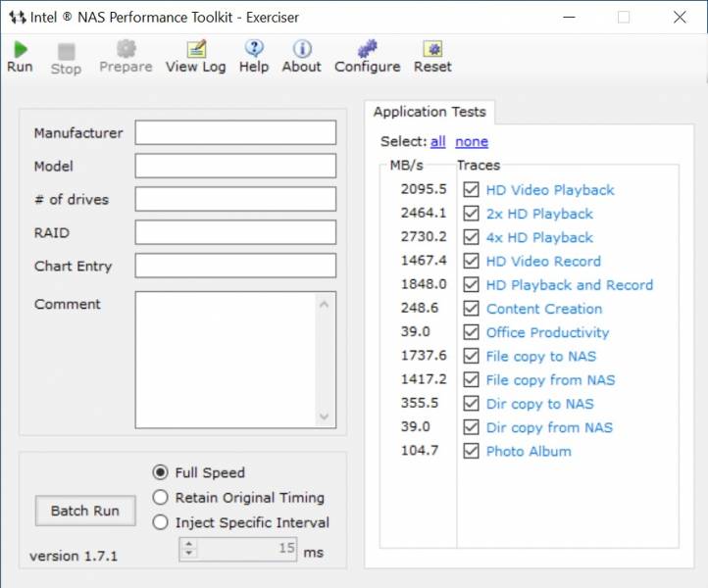The height and width of the screenshot is (588, 708).
Task: Open Configure gears icon
Action: pos(367,49)
